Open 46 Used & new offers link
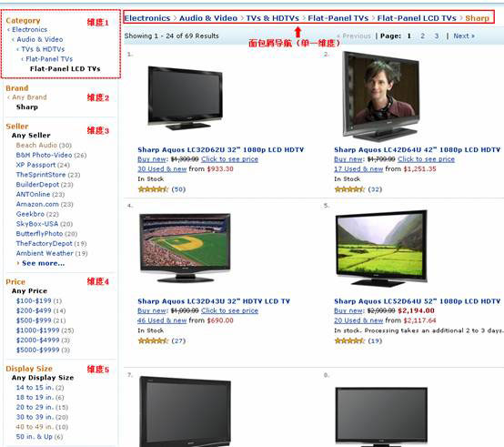Viewport: 504px width, 447px height. pyautogui.click(x=162, y=320)
